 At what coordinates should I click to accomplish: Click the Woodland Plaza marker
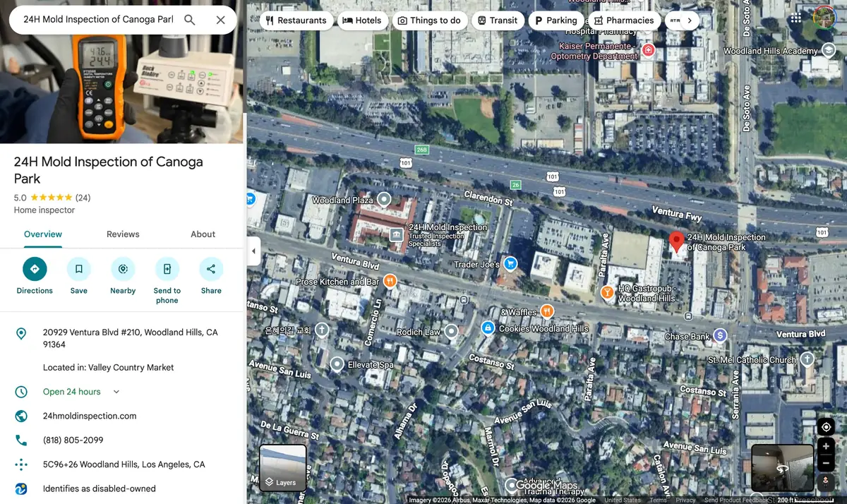tap(384, 200)
